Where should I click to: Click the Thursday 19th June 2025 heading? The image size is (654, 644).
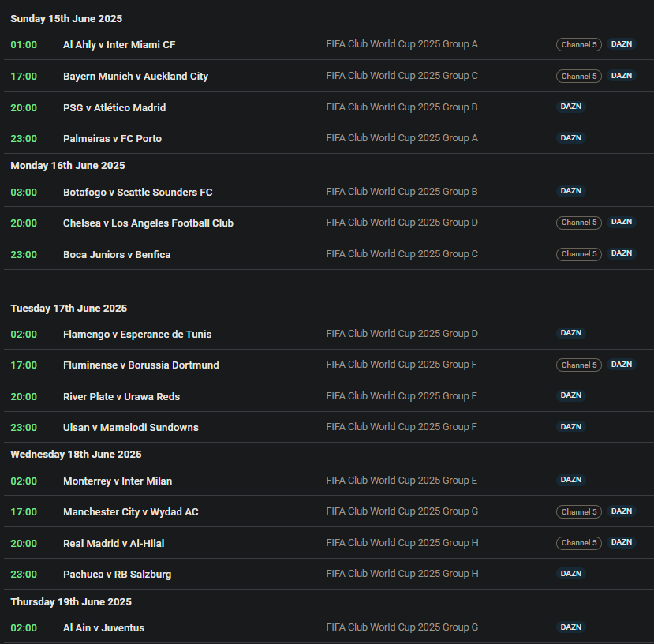click(71, 602)
